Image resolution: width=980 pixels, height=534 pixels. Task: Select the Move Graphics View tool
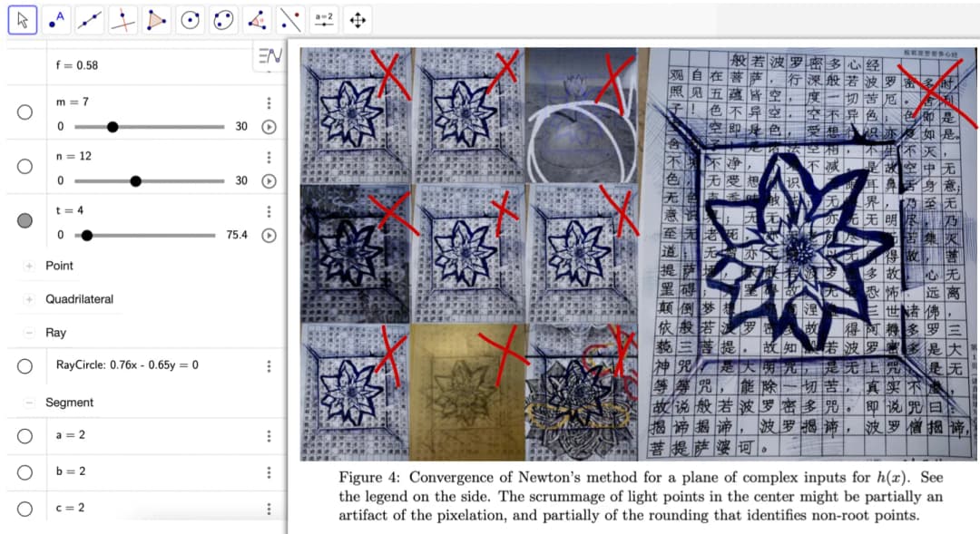point(358,20)
